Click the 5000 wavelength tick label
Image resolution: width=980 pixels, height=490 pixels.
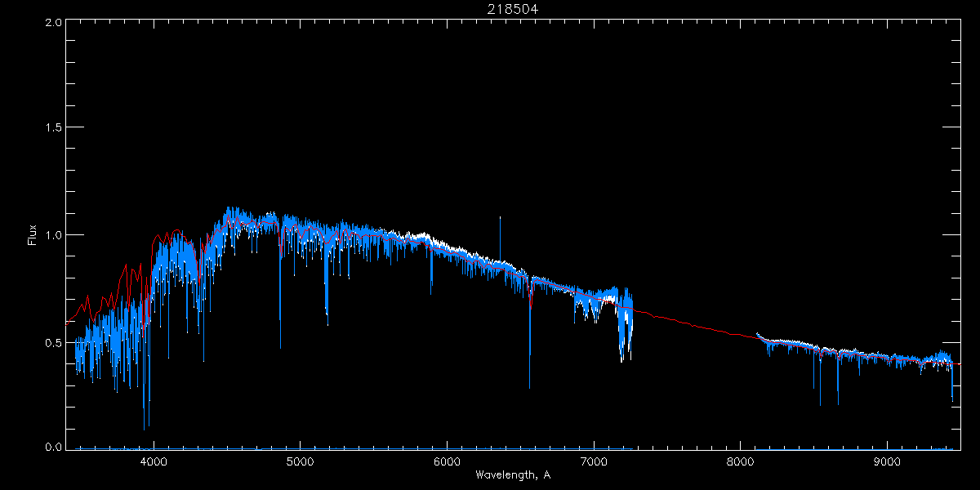(x=301, y=461)
